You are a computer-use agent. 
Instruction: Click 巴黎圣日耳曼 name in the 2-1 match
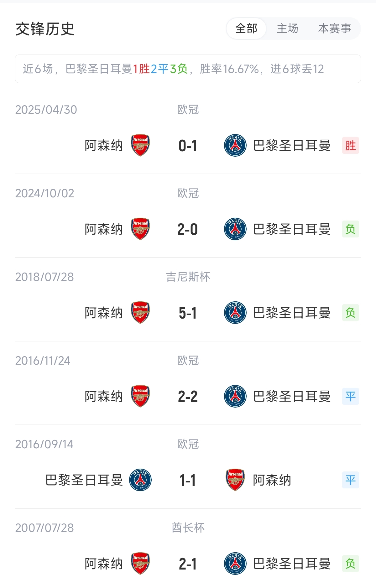pyautogui.click(x=291, y=564)
